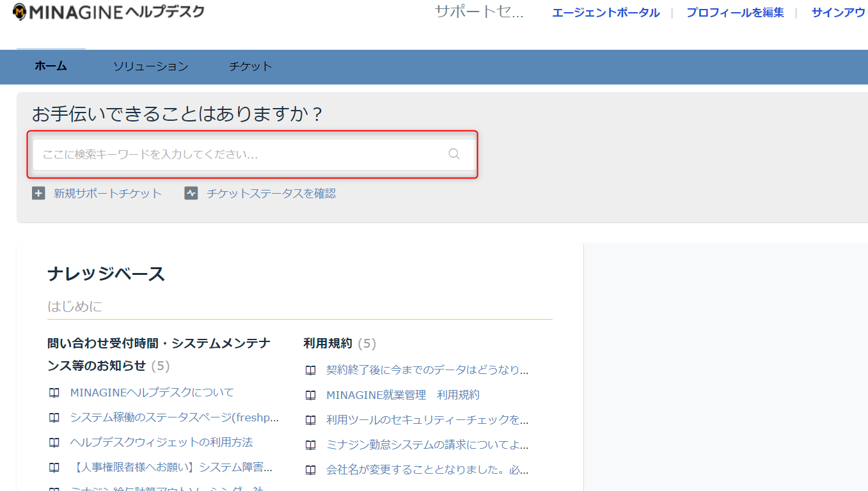The image size is (868, 491).
Task: Click book icon beside MINAGINEヘルプデスクについて
Action: (x=54, y=393)
